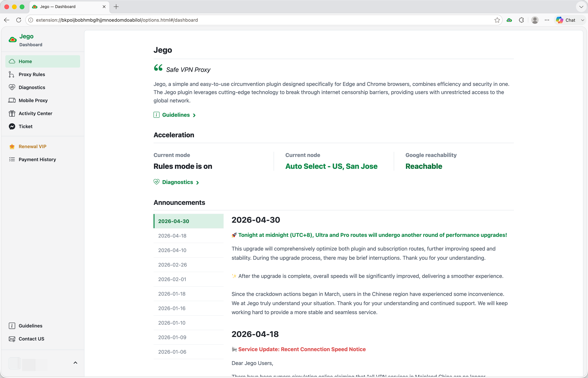Expand the user account menu chevron
The image size is (588, 378).
[x=75, y=363]
